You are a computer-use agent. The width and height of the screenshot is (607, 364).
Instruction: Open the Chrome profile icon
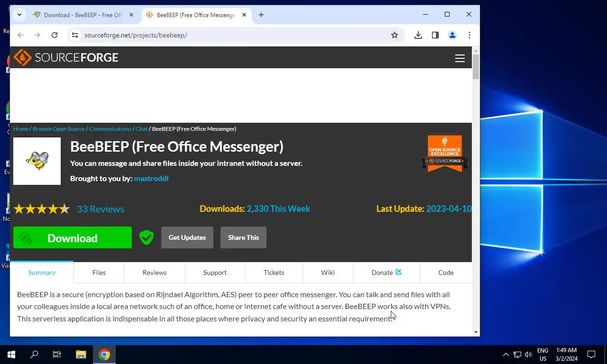452,35
